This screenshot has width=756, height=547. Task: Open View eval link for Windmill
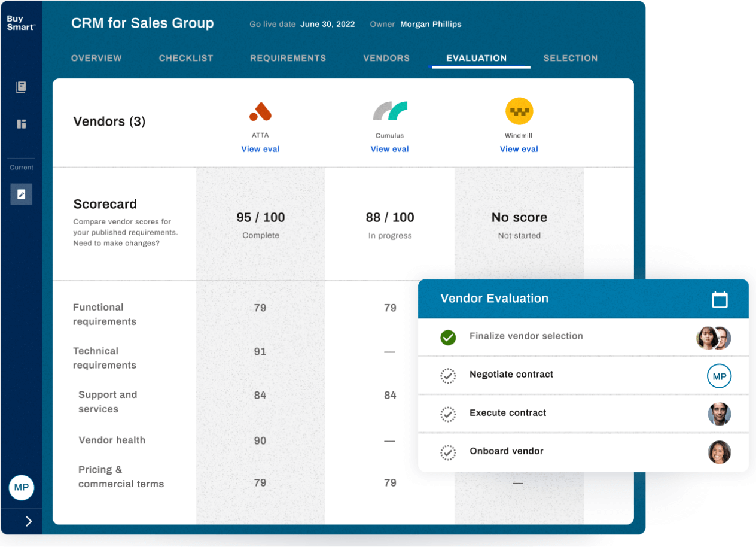[x=519, y=149]
